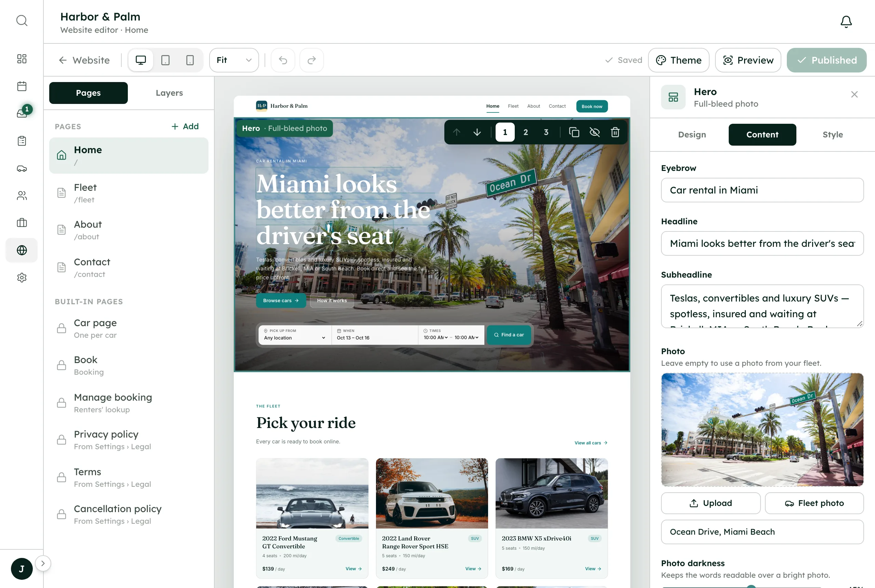The image size is (875, 588).
Task: Switch to the Layers tab
Action: point(169,93)
